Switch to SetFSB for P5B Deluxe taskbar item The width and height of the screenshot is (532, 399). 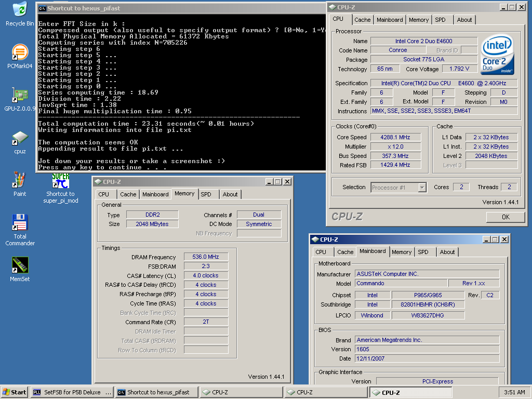pos(72,392)
